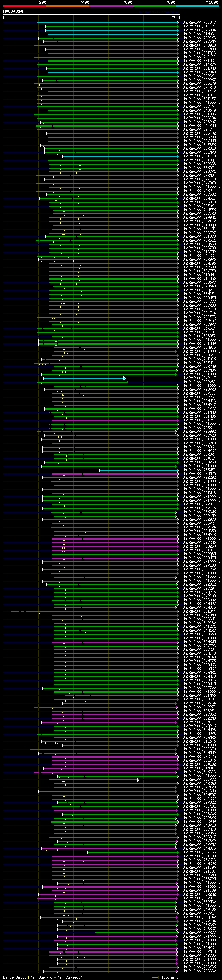Click the short cyan alignment bar of UniRef100_Q42117

tap(84, 378)
